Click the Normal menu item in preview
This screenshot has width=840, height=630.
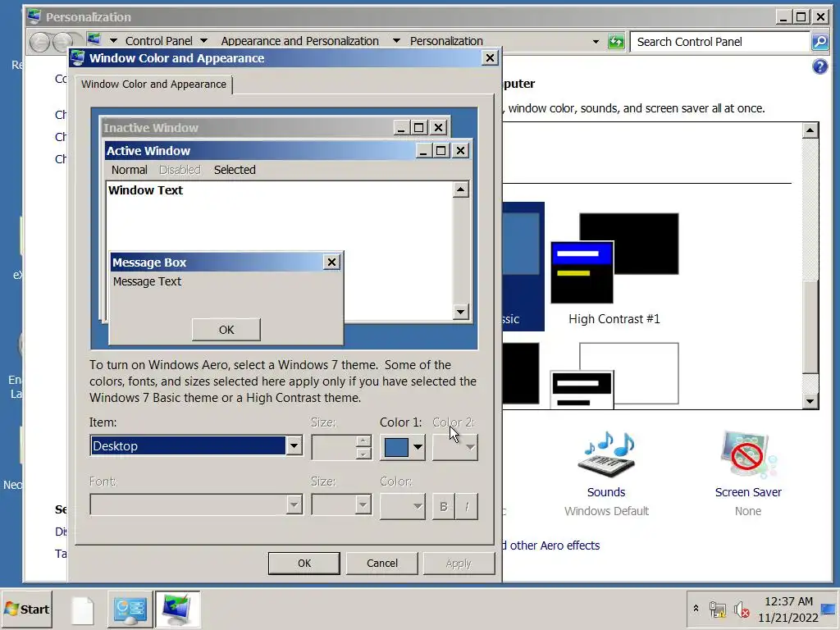coord(129,170)
